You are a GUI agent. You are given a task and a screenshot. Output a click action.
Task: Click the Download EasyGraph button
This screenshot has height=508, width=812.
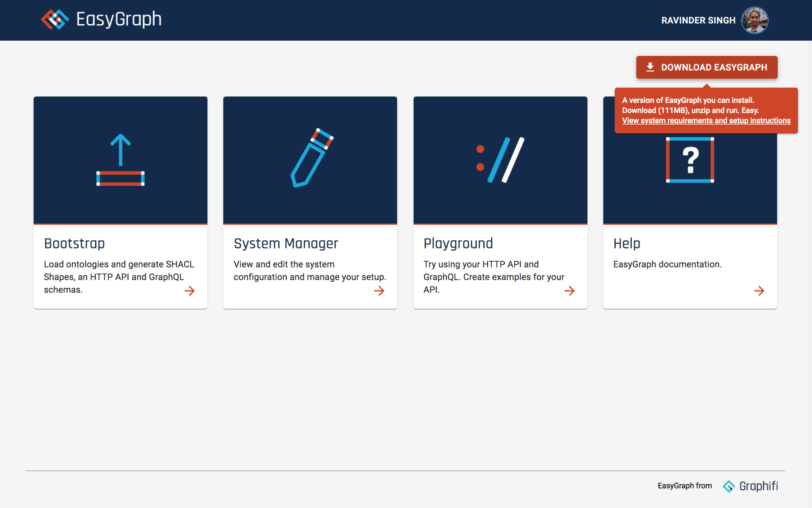point(707,67)
